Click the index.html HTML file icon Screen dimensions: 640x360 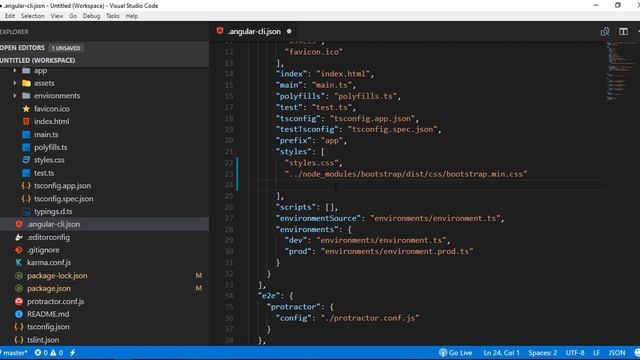point(26,122)
